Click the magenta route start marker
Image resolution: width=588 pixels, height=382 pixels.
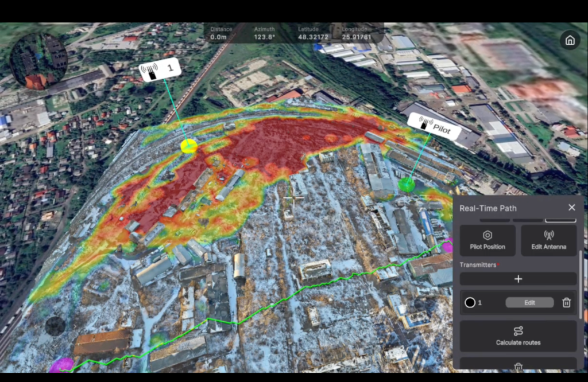pos(61,365)
